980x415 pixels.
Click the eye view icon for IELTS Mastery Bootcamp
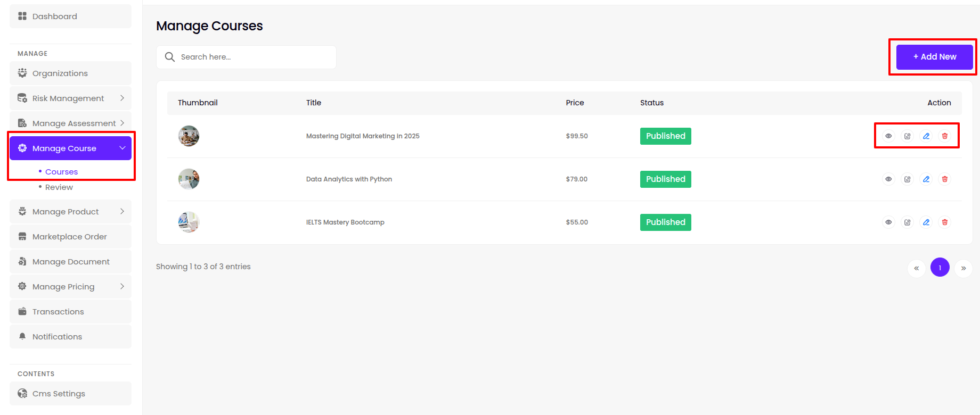point(888,222)
